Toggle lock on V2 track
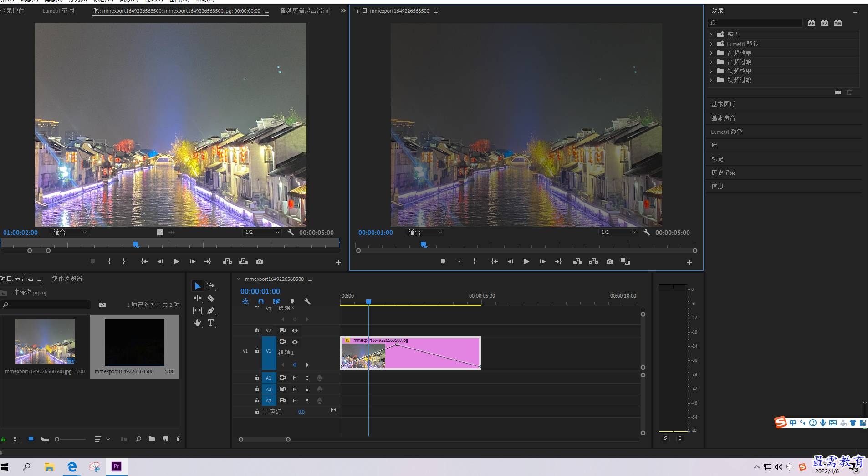Screen dimensions: 868x476 (257, 330)
